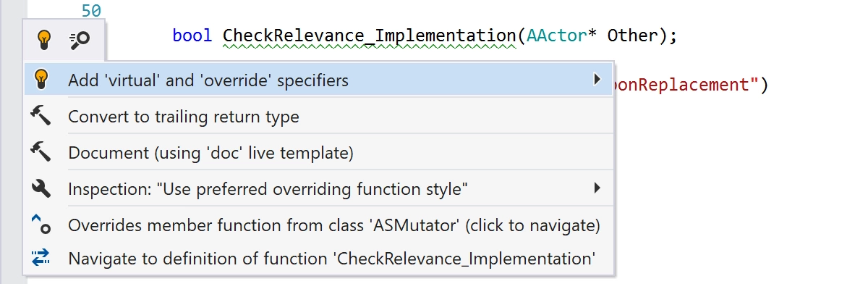Choose Convert to trailing return type
868x284 pixels.
[x=184, y=117]
